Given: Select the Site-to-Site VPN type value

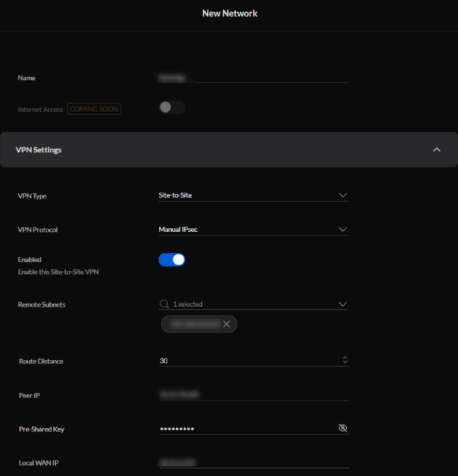Looking at the screenshot, I should click(x=176, y=195).
